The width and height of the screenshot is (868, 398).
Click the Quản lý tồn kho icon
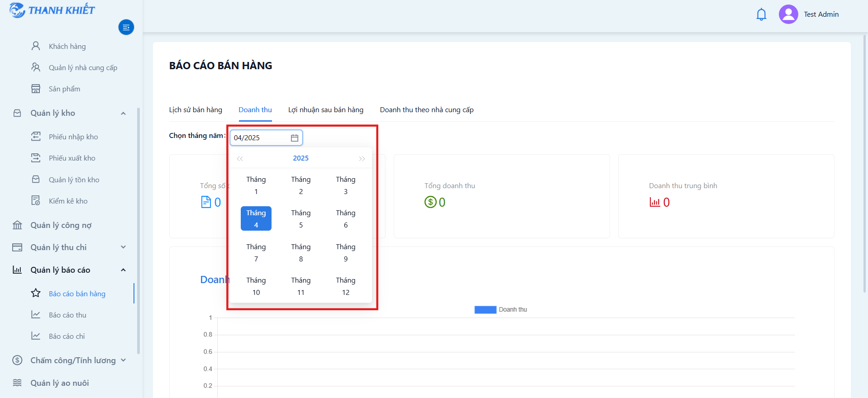tap(36, 180)
